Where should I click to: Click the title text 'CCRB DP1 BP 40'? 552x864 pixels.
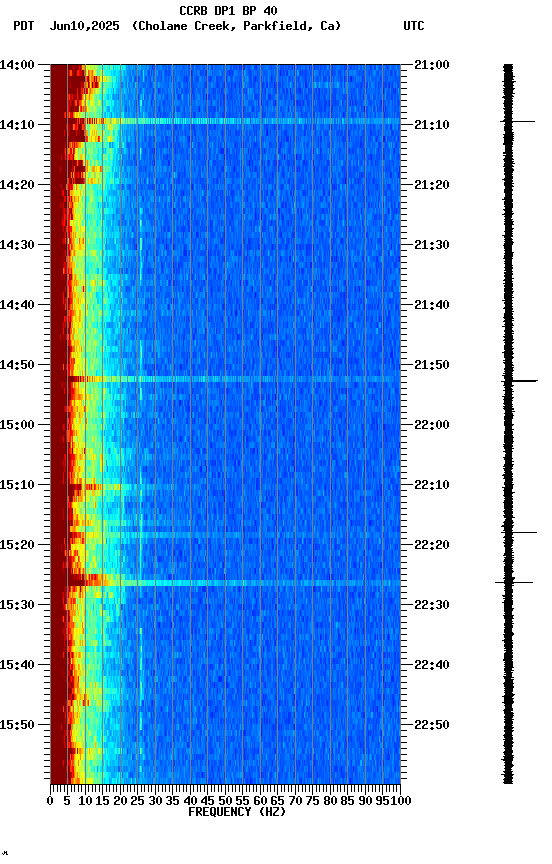228,10
